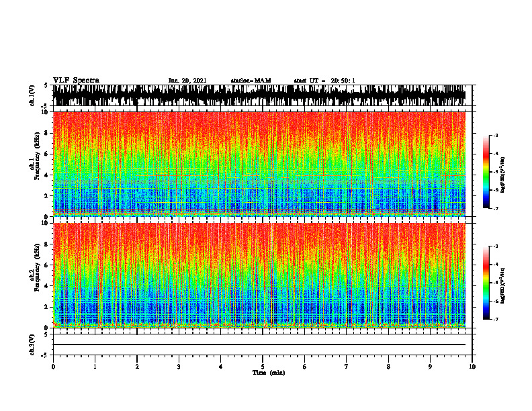Click the "2" kHz tick of ch.2 spectrogram
This screenshot has width=532, height=411.
[47, 307]
